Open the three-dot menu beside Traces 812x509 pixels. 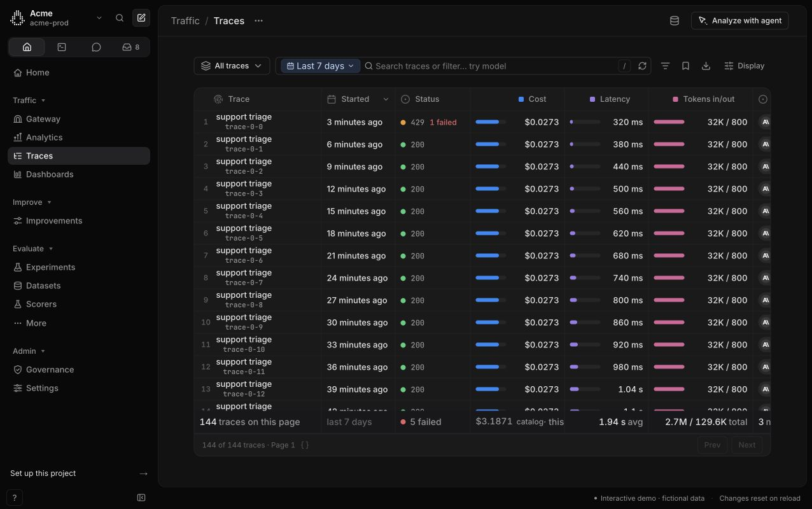[x=258, y=21]
